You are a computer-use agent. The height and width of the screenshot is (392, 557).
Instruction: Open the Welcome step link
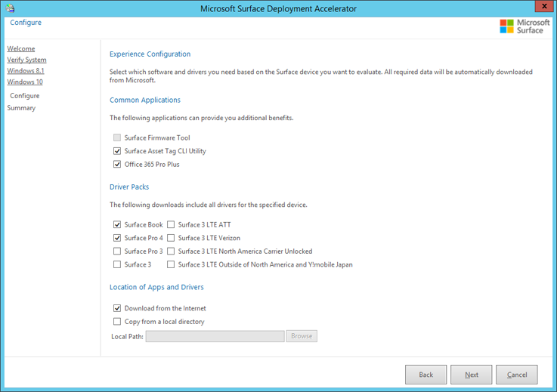(21, 48)
